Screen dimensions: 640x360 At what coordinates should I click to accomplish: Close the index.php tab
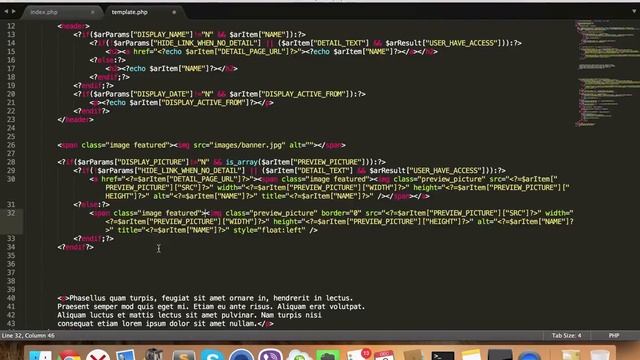(93, 12)
